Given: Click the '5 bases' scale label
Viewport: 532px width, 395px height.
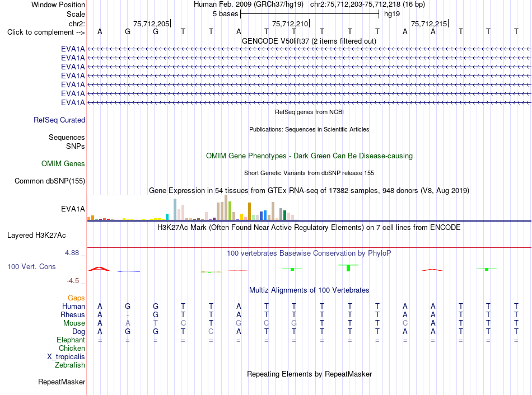Looking at the screenshot, I should 225,14.
